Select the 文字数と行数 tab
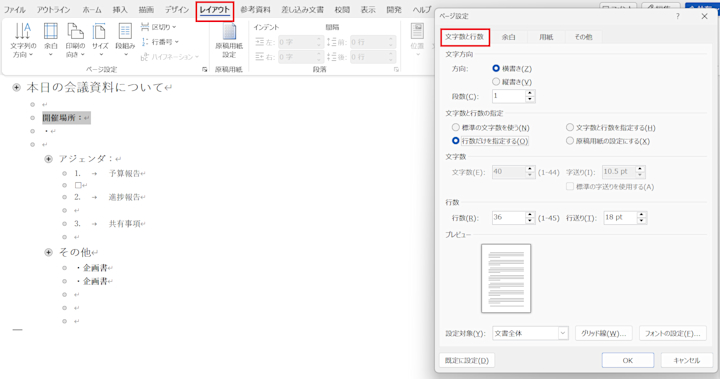Screen dimensions: 720x379 click(465, 37)
